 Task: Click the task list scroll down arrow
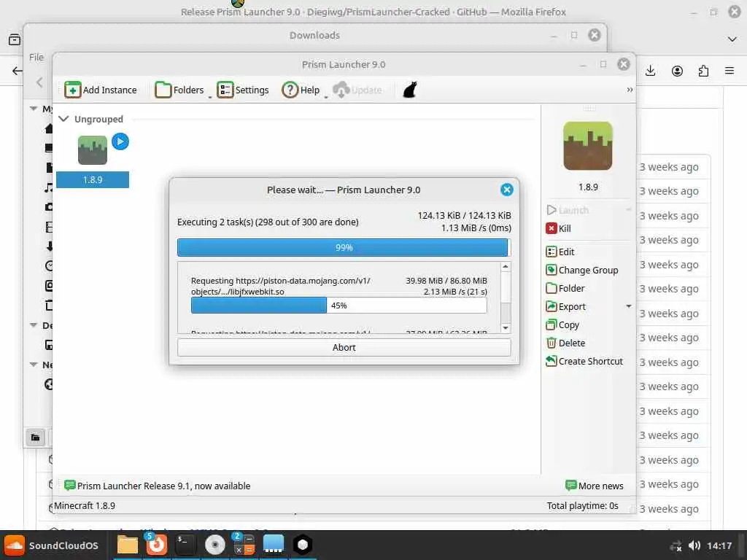point(506,328)
